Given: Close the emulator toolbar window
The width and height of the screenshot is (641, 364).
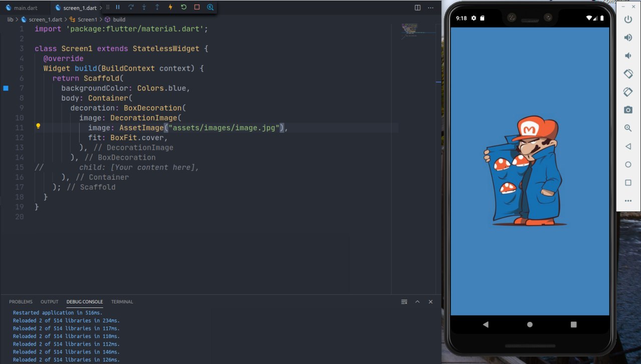Looking at the screenshot, I should point(634,8).
